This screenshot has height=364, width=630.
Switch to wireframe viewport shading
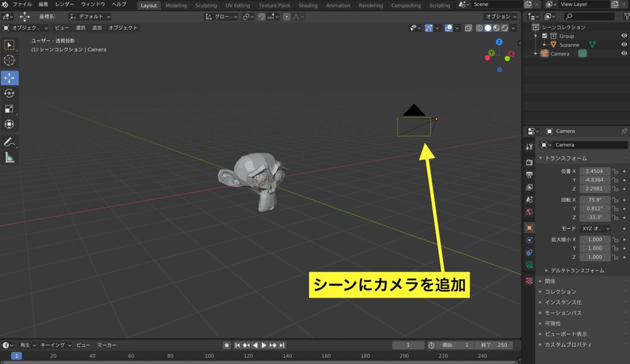coord(479,28)
